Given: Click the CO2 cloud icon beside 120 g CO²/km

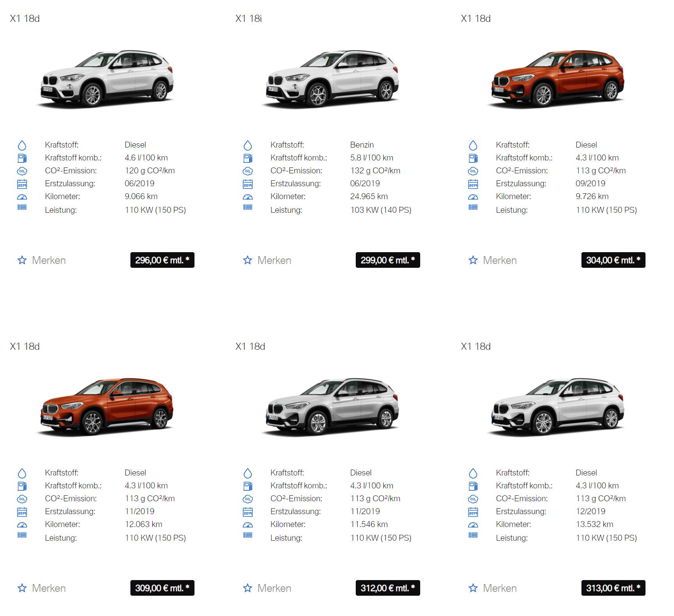Looking at the screenshot, I should pos(22,171).
